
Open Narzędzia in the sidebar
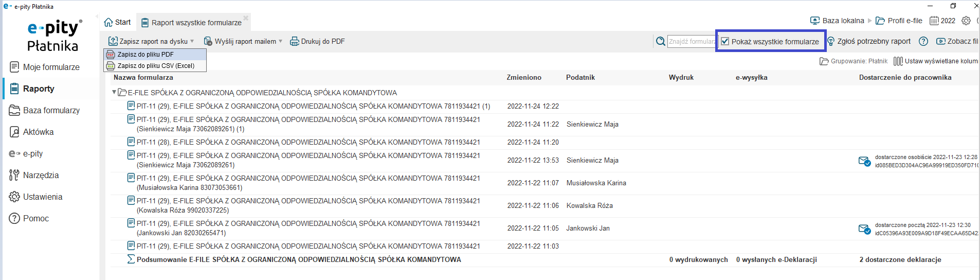[x=41, y=175]
